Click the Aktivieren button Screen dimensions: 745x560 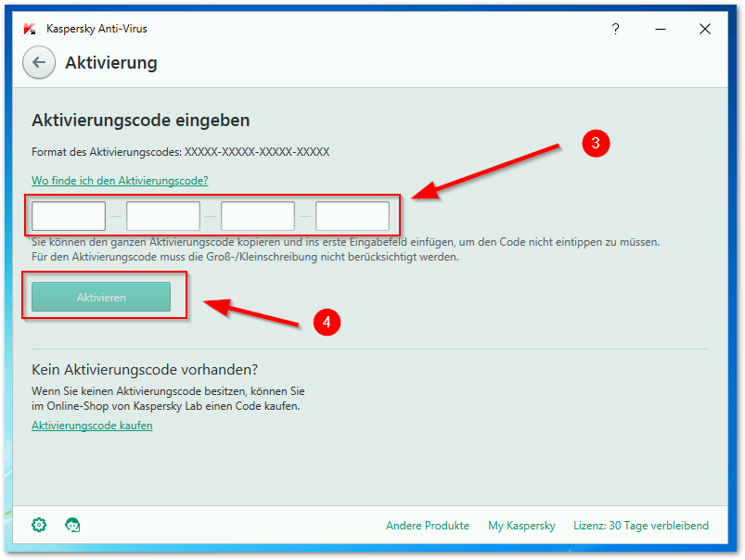(101, 297)
